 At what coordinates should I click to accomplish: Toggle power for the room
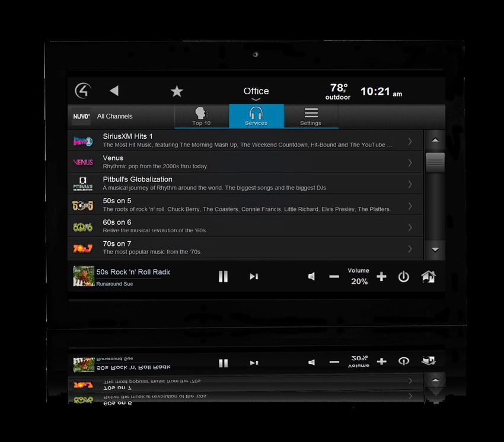pyautogui.click(x=403, y=277)
